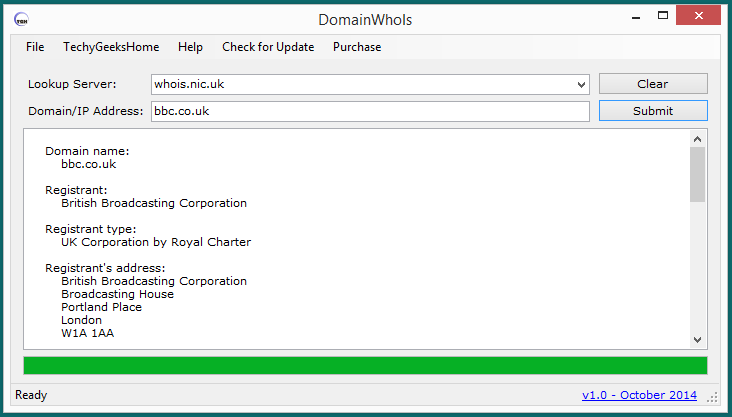
Task: Click the maximize window button
Action: pos(660,17)
